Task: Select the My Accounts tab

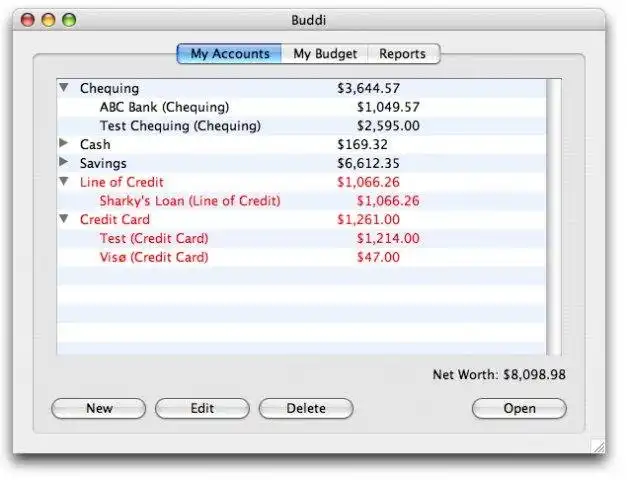Action: pos(230,54)
